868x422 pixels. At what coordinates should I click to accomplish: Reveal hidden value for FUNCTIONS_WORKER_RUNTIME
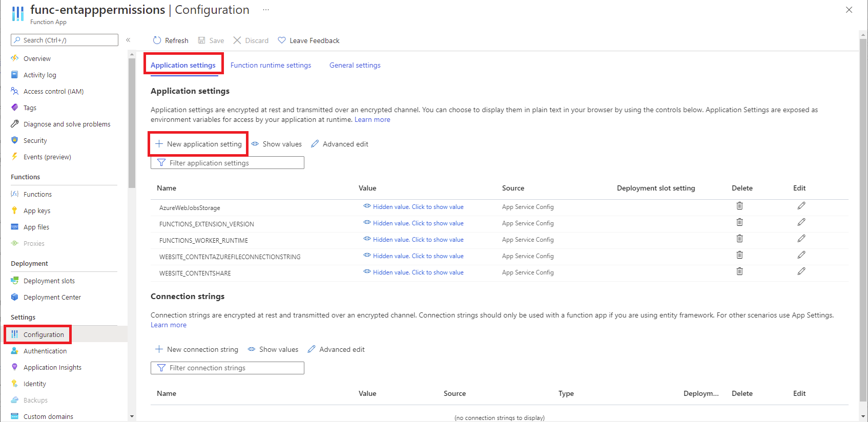[x=414, y=240]
